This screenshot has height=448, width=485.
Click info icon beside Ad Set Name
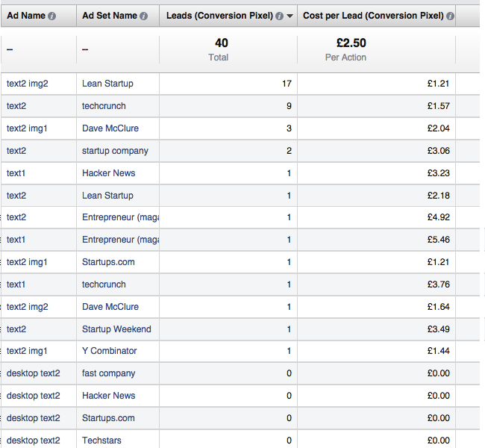pyautogui.click(x=143, y=16)
